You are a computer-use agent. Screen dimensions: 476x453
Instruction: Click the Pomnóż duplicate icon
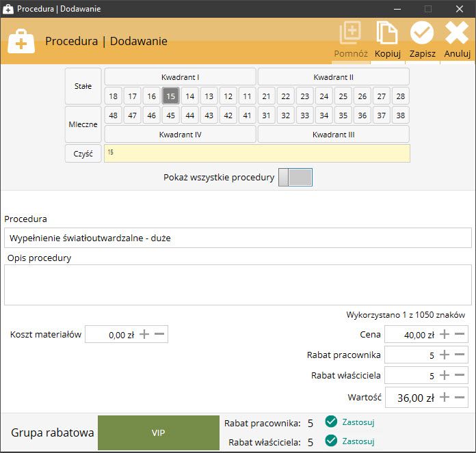pyautogui.click(x=351, y=32)
